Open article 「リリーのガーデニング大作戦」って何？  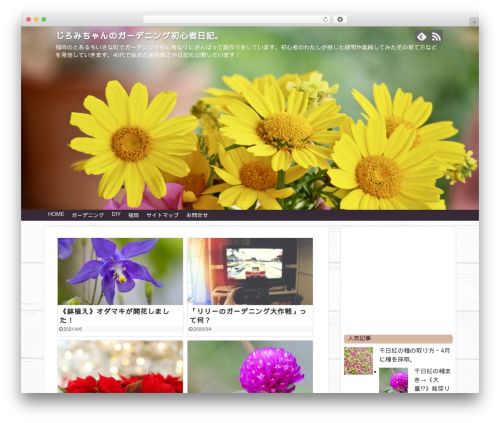(248, 315)
